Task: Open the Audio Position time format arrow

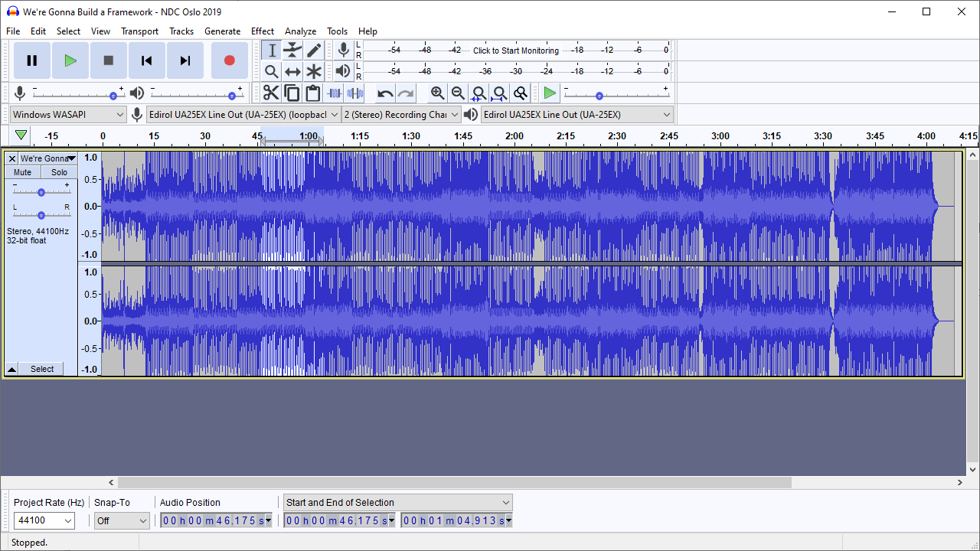Action: click(268, 520)
